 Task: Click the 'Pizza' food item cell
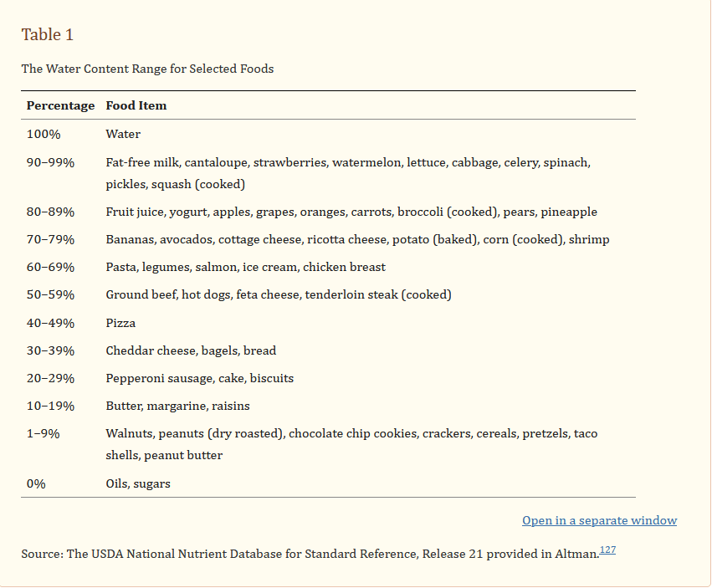120,323
